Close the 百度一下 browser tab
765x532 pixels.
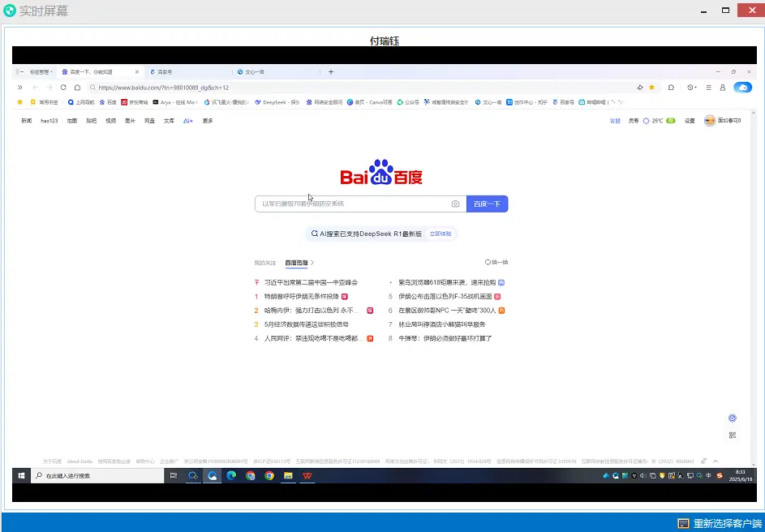(x=137, y=71)
